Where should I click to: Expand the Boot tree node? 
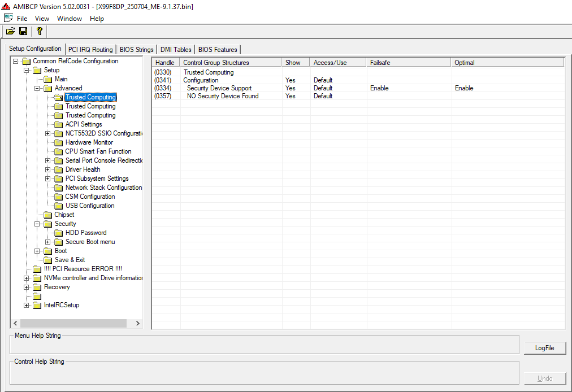37,251
